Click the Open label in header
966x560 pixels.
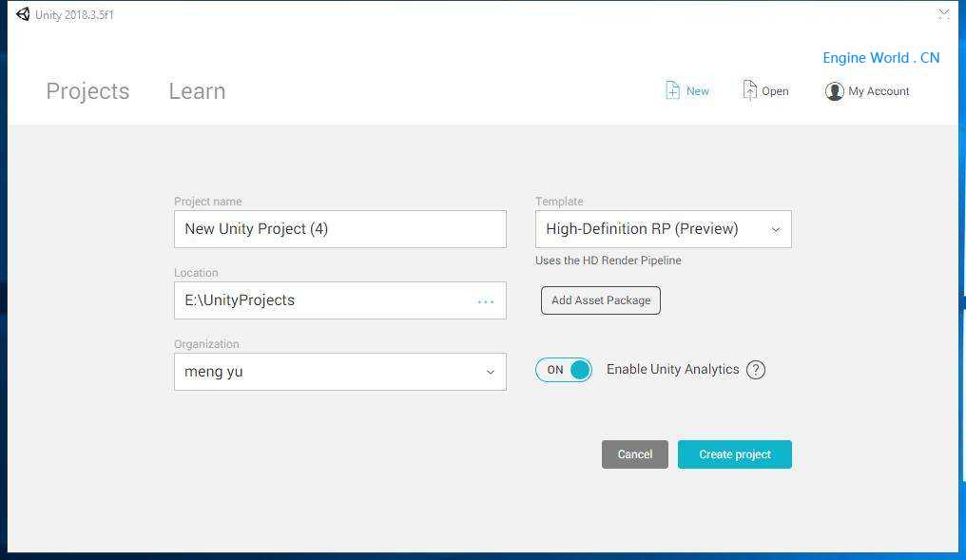[x=775, y=91]
